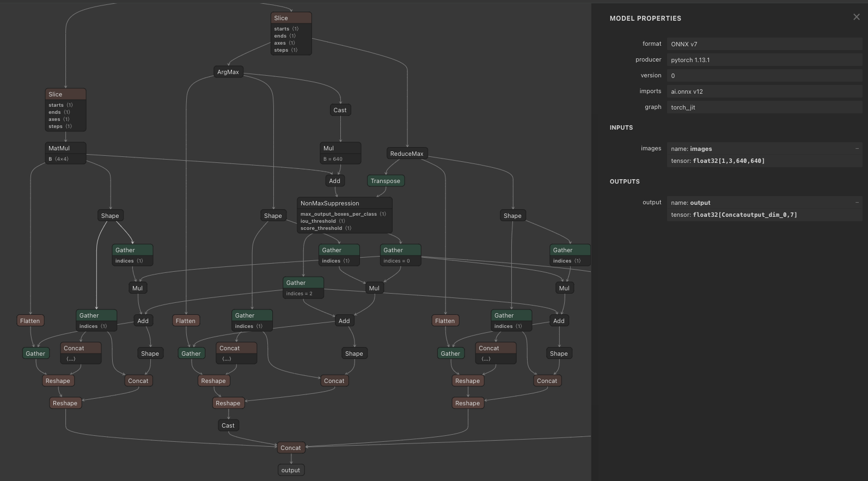The height and width of the screenshot is (481, 868).
Task: Click the green Transpose node
Action: tap(385, 181)
